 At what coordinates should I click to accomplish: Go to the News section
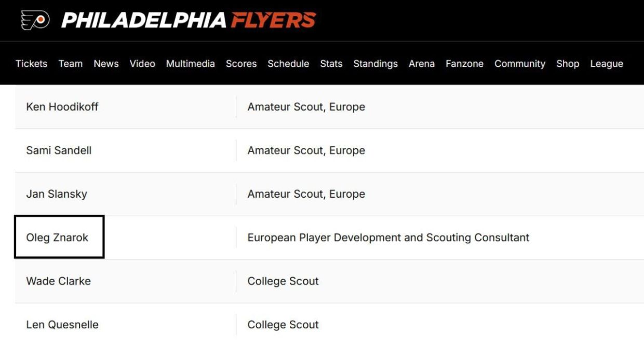(106, 64)
